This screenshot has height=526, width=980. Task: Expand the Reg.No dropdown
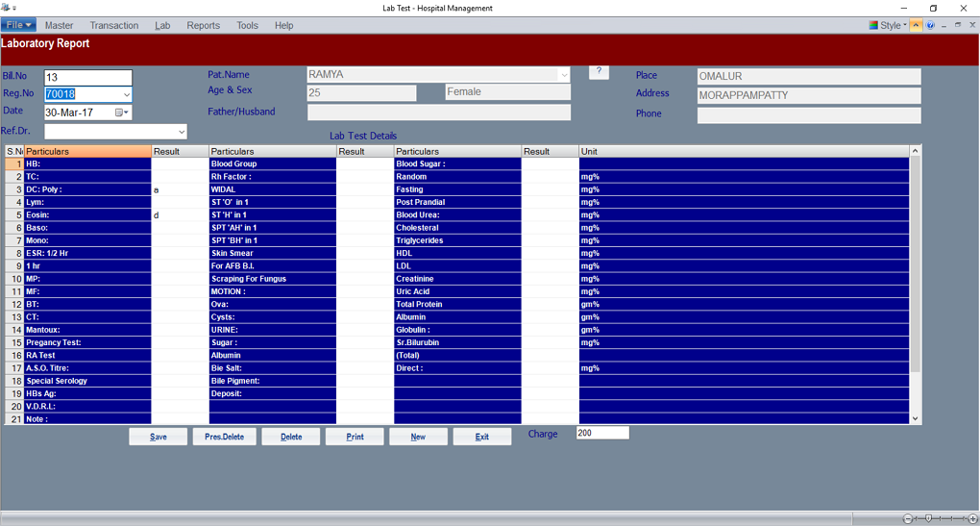pos(126,94)
